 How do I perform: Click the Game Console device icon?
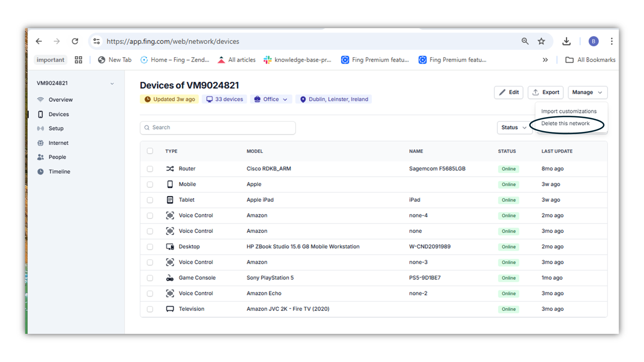tap(170, 278)
